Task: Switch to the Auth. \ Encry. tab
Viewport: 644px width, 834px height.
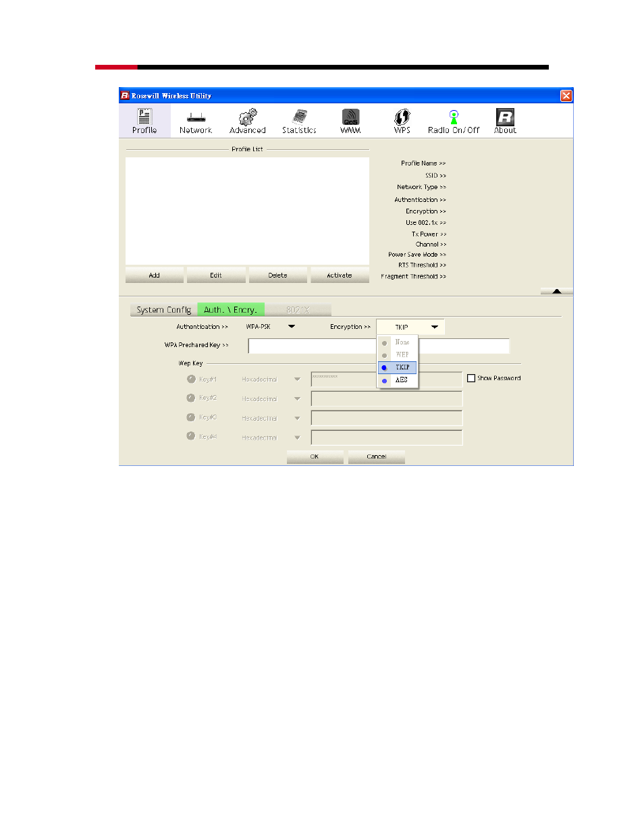Action: point(231,310)
